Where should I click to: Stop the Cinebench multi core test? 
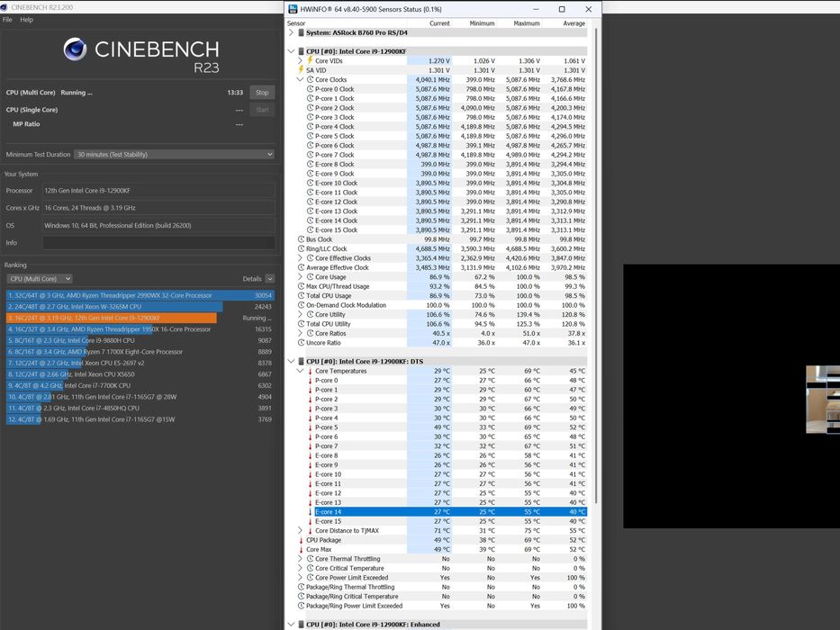tap(262, 92)
